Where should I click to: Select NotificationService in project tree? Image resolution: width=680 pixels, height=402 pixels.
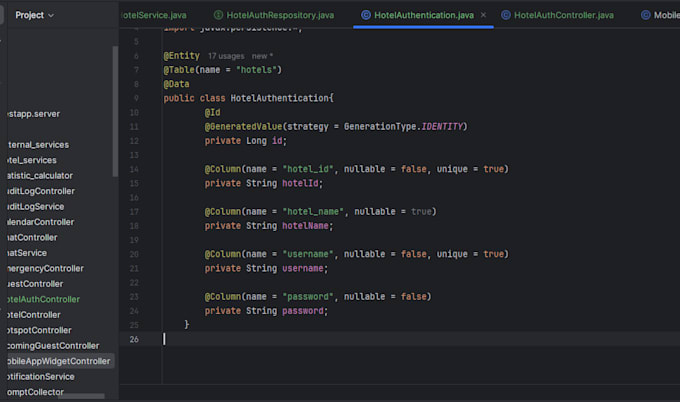click(41, 376)
